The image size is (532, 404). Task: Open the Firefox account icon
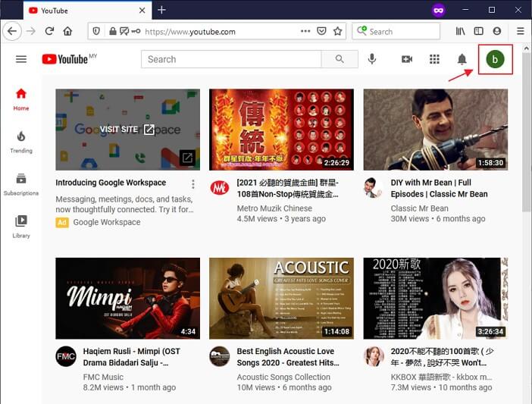pyautogui.click(x=497, y=31)
